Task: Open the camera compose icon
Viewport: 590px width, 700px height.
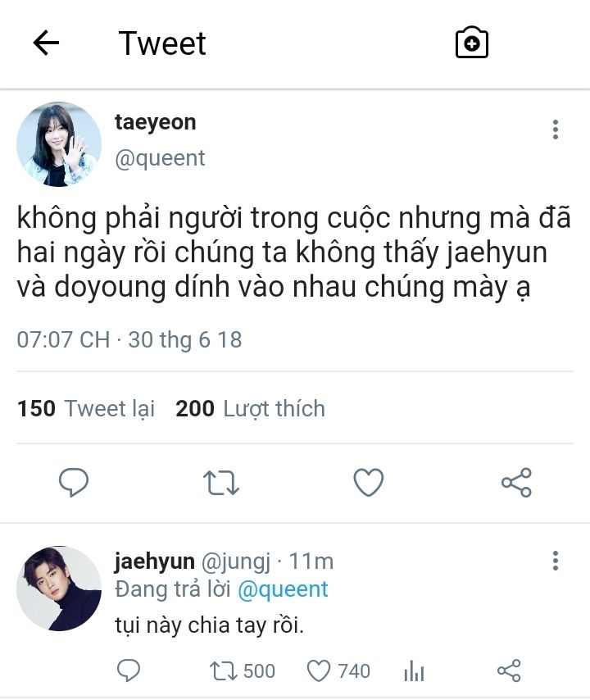Action: click(472, 43)
